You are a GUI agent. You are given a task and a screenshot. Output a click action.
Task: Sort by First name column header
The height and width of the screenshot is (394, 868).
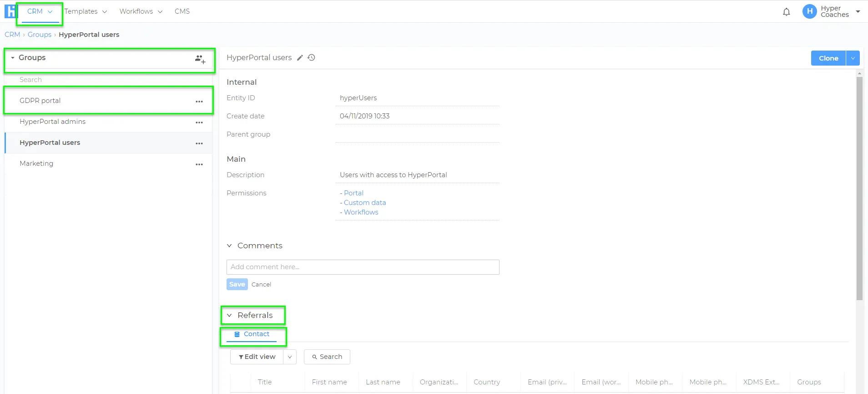pos(329,382)
